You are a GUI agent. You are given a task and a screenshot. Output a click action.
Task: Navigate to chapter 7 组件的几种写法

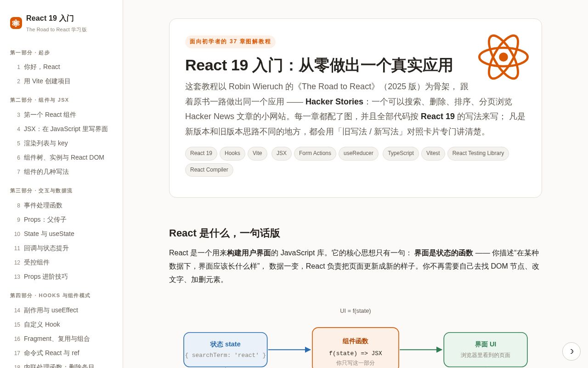pyautogui.click(x=61, y=172)
